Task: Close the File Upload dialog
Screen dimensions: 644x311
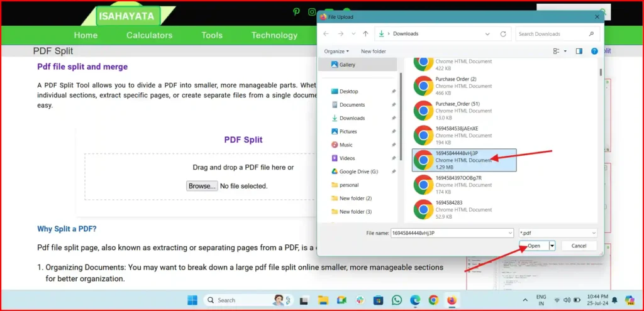Action: coord(597,17)
